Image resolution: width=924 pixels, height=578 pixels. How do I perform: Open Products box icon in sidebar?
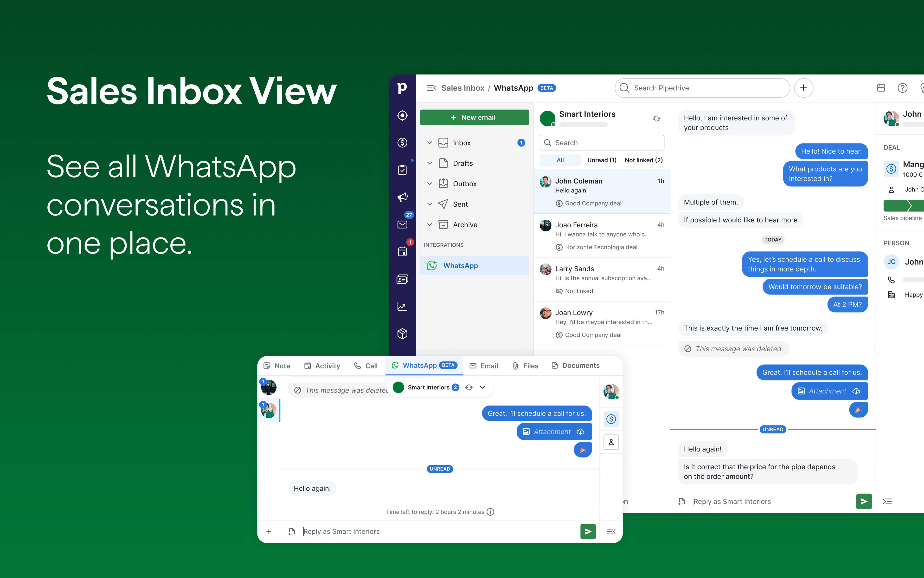coord(402,334)
